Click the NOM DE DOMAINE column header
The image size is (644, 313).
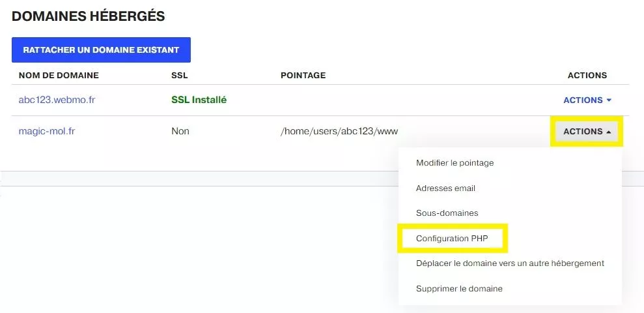pyautogui.click(x=59, y=76)
